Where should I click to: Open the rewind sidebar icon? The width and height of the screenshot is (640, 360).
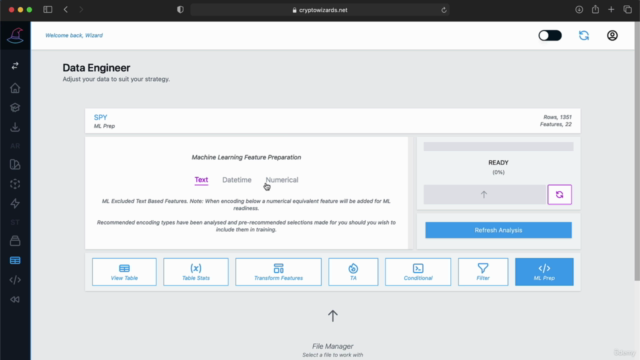click(x=15, y=300)
